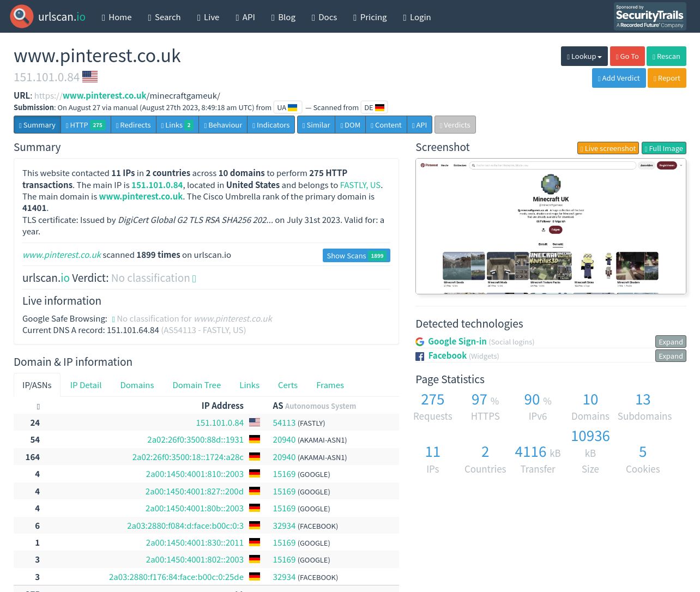Open the 2a00:1450:4001:80b::2003 IP address link
The height and width of the screenshot is (592, 700).
195,508
